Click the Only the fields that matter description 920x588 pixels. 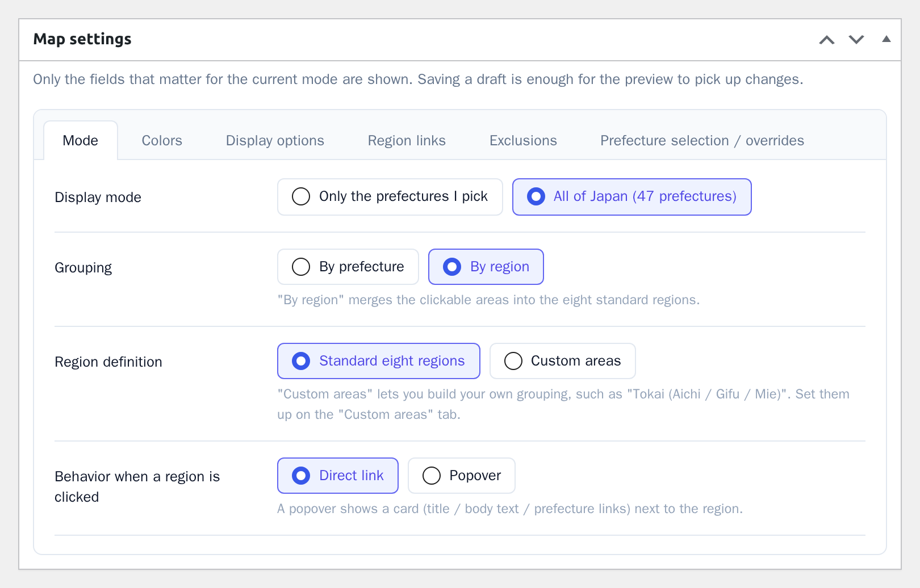pyautogui.click(x=418, y=79)
